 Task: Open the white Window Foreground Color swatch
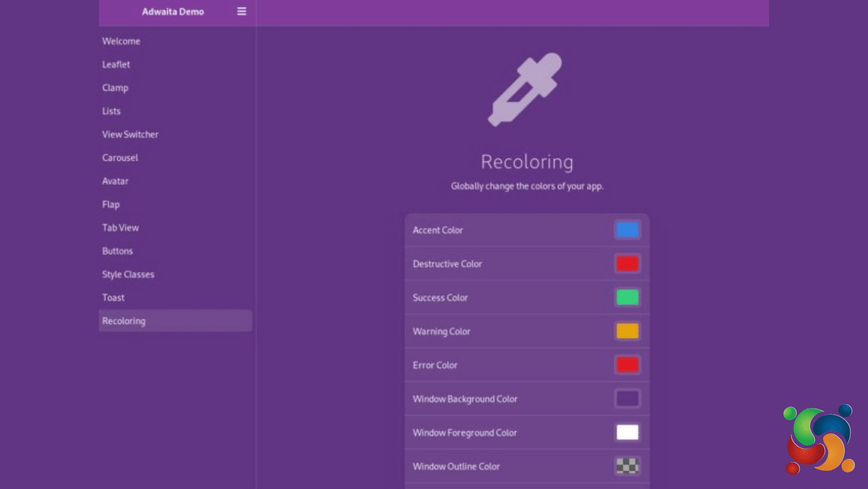point(627,433)
